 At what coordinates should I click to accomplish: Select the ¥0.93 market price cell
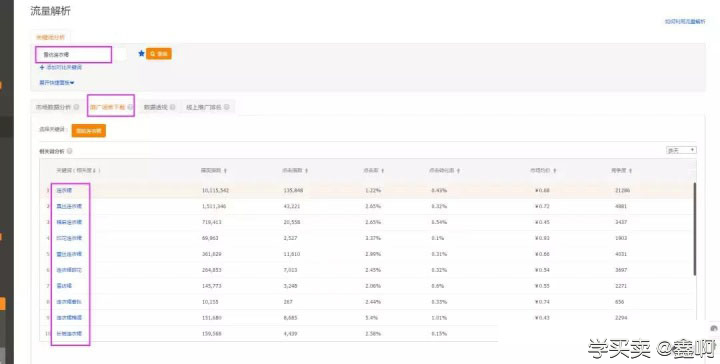pos(542,238)
